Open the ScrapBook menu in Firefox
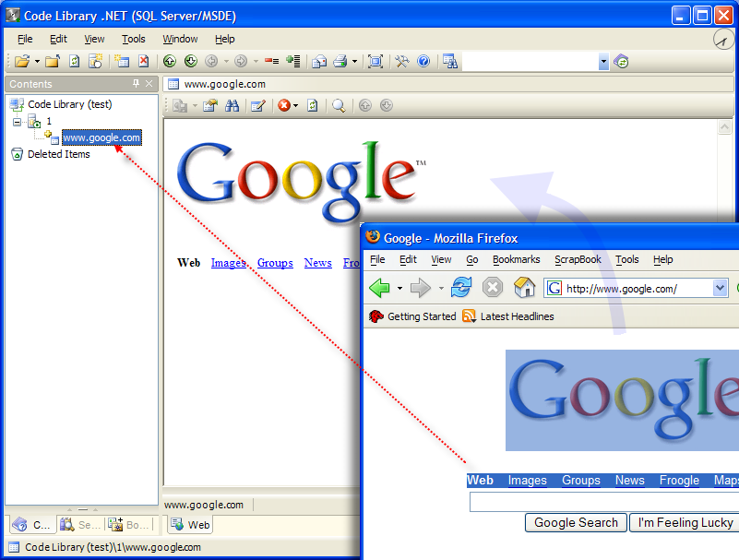 [578, 259]
